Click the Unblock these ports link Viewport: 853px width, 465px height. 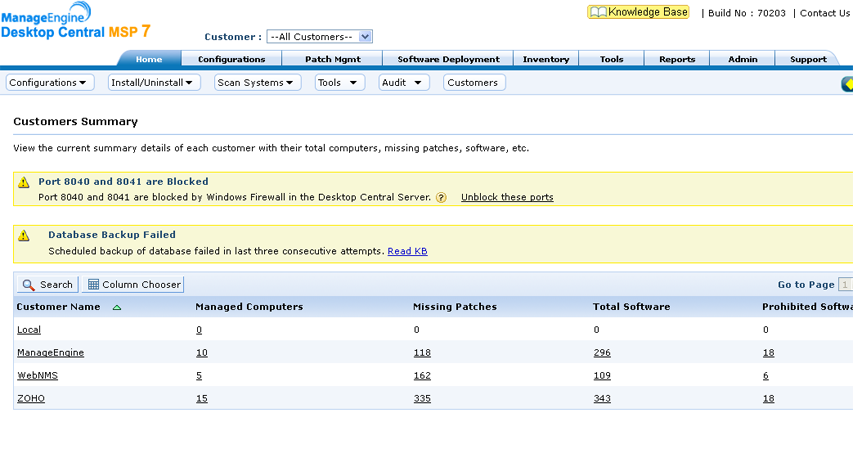click(506, 198)
